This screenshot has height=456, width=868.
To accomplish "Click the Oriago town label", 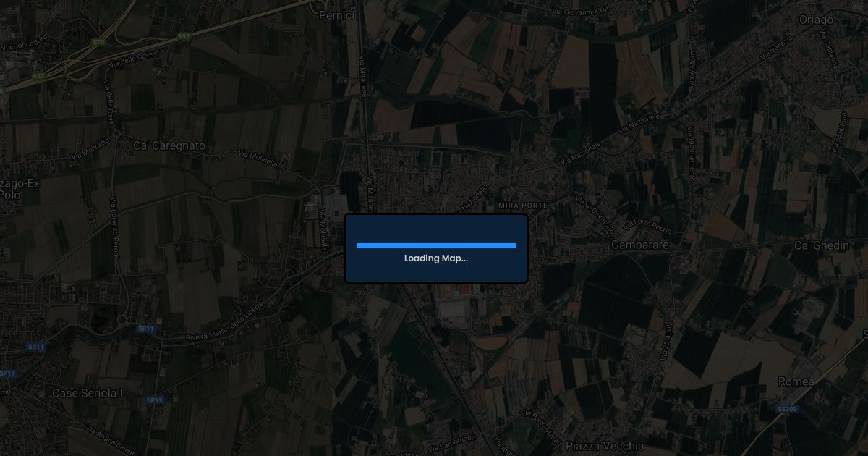I will pos(816,20).
